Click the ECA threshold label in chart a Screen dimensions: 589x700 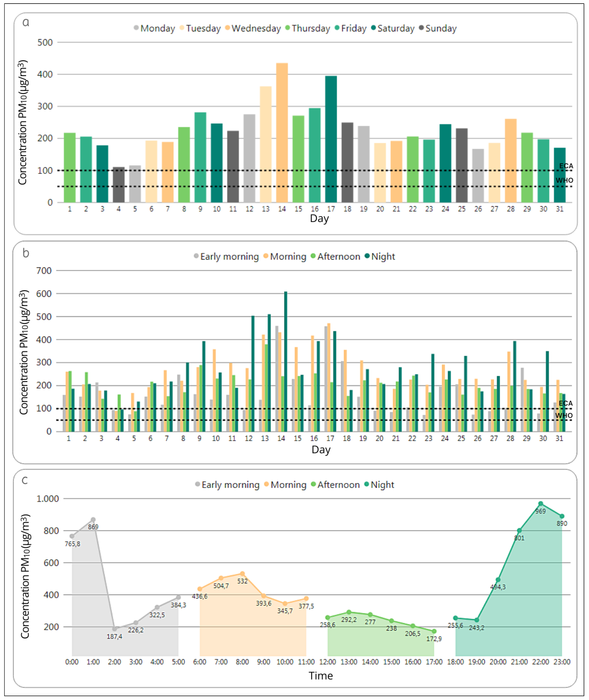(x=566, y=166)
